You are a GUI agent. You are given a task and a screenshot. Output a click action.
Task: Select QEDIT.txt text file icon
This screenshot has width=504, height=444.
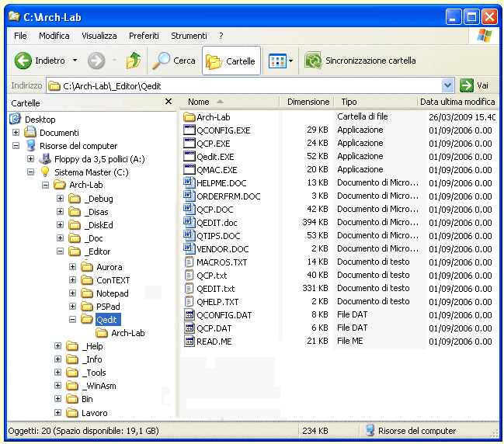[189, 289]
